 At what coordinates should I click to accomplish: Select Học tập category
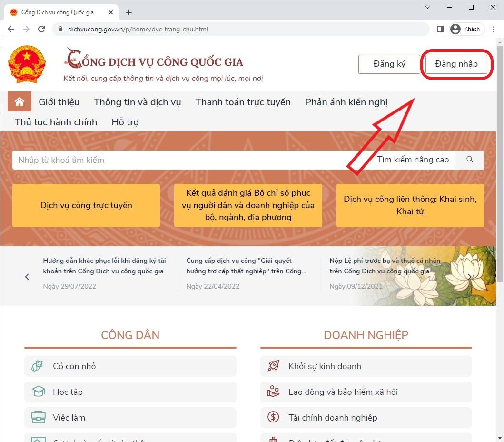pyautogui.click(x=130, y=392)
